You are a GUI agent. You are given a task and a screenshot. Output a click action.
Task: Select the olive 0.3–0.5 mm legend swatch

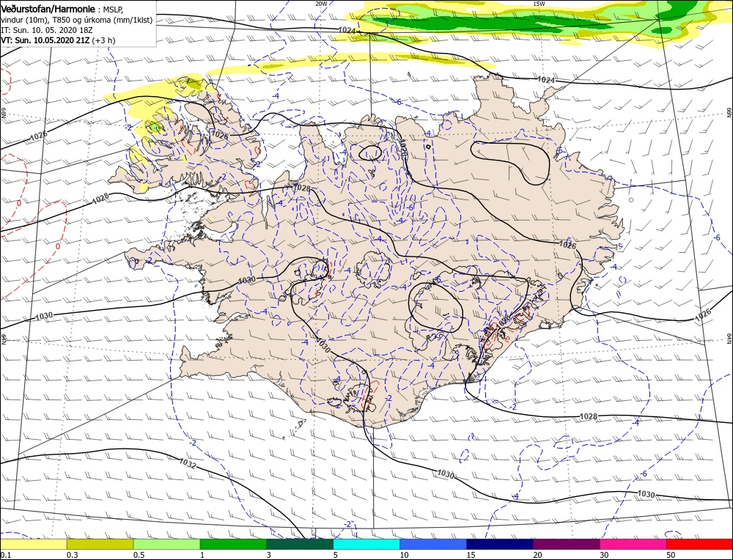pos(100,545)
